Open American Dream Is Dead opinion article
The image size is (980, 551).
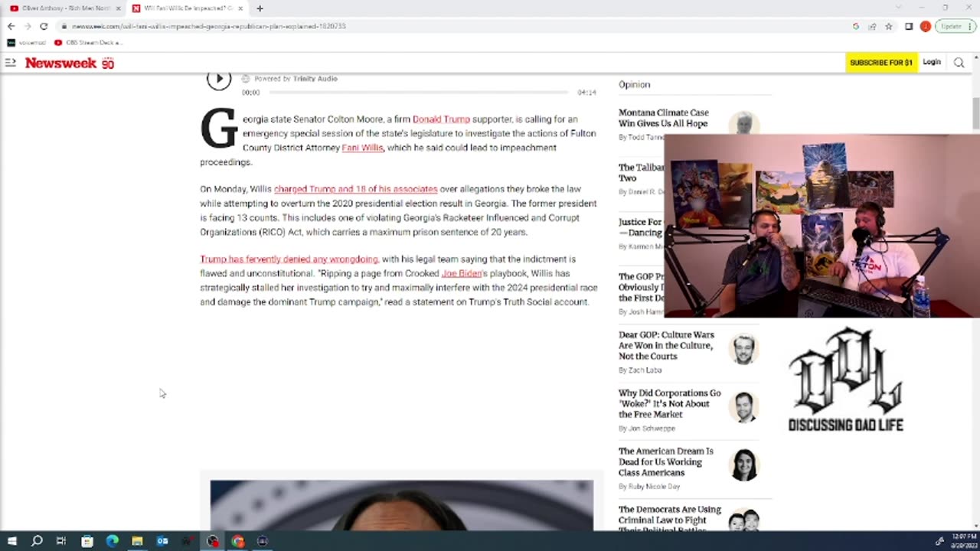pyautogui.click(x=665, y=461)
